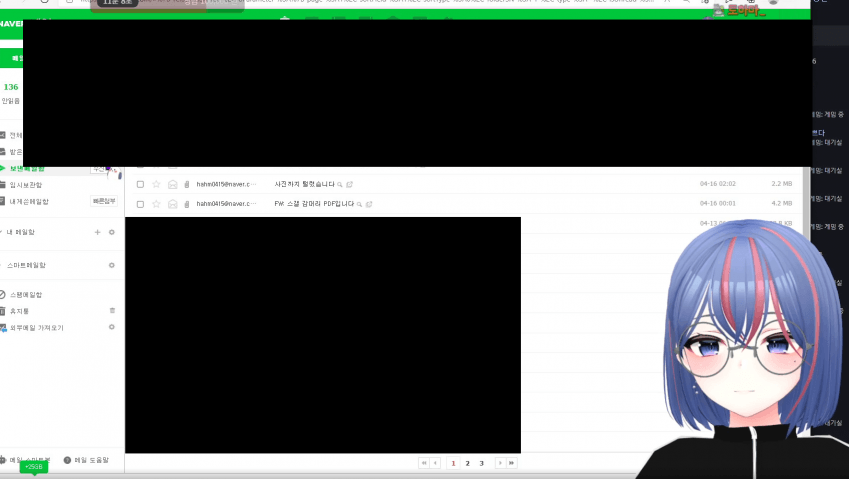The image size is (849, 479).
Task: Open the 임시보관함 drafts folder
Action: (x=25, y=185)
